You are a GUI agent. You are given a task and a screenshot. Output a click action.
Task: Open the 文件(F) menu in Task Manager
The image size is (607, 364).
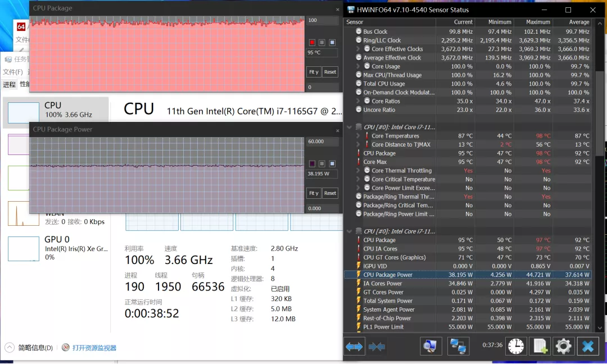coord(13,72)
